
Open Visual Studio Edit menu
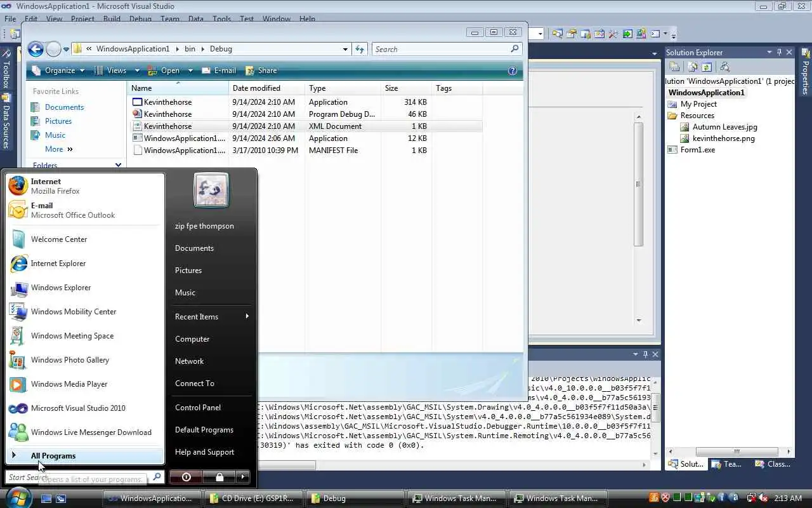click(31, 19)
